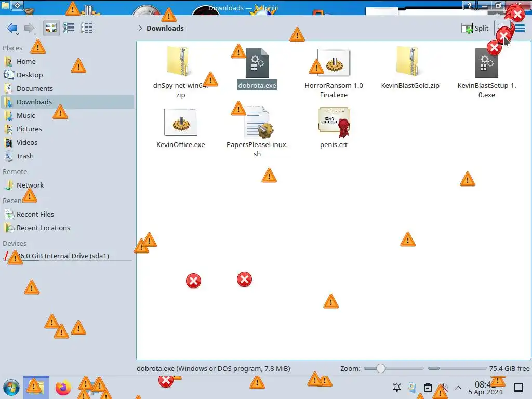Select penis.crt certificate icon

[334, 122]
